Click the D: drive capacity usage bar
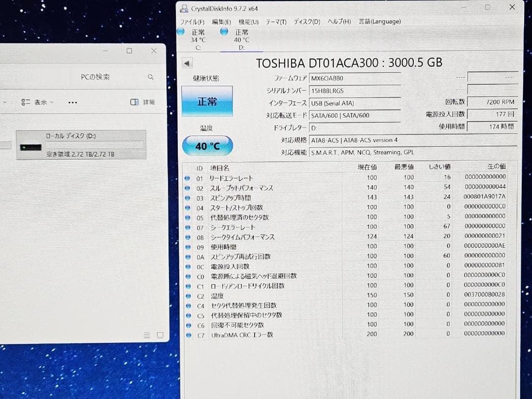Viewport: 532px width, 399px height. (95, 145)
